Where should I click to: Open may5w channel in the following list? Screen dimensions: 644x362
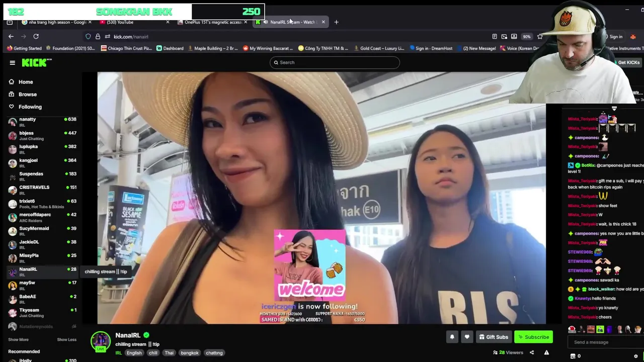pyautogui.click(x=42, y=285)
